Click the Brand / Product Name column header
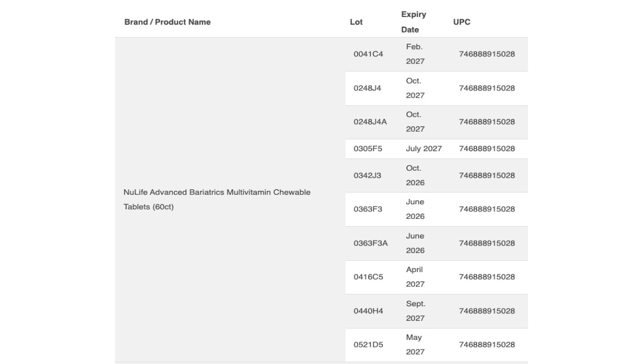The image size is (643, 364). click(x=167, y=22)
